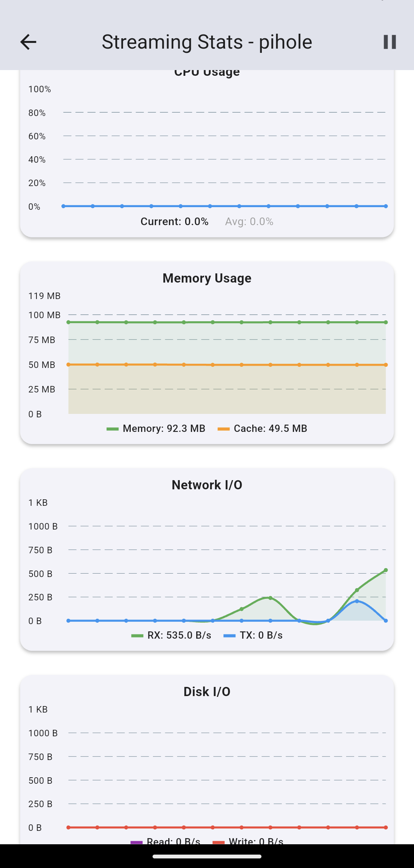Tap the back arrow to exit stats
Image resolution: width=414 pixels, height=868 pixels.
coord(28,41)
